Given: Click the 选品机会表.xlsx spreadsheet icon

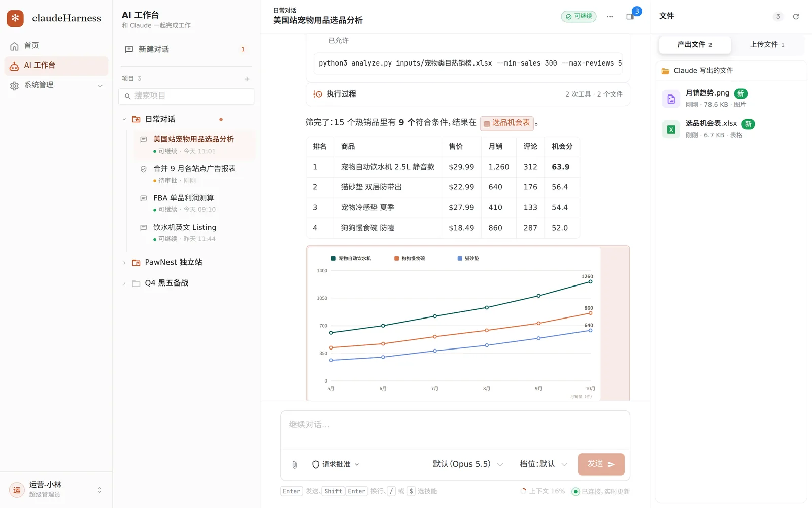Looking at the screenshot, I should [671, 130].
